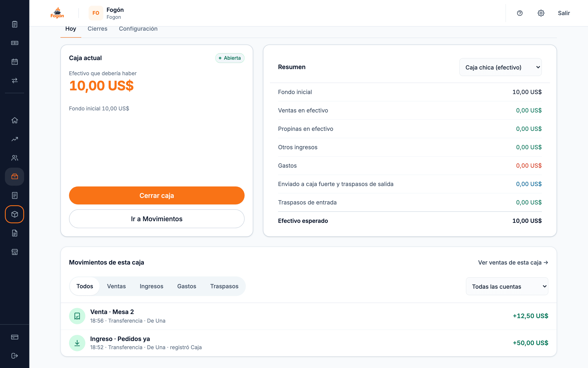Open the receipt list icon in sidebar
This screenshot has height=368, width=588.
point(14,195)
